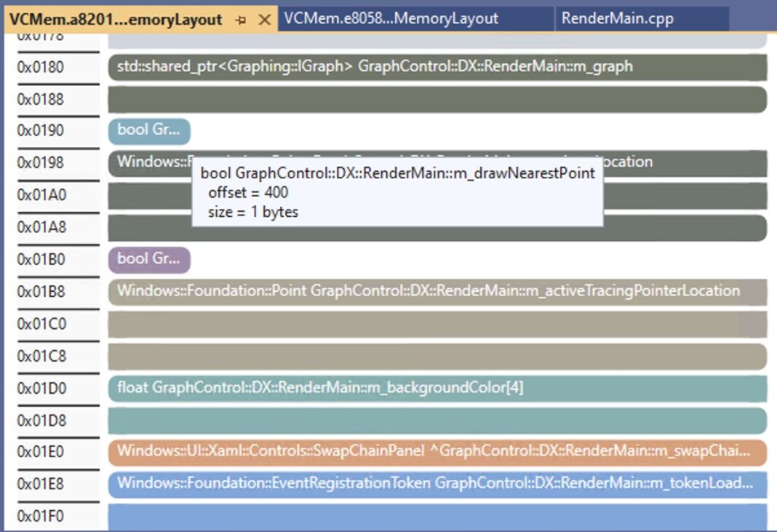Screen dimensions: 777x532
Task: Close the VCMem.a8201 MemoryLayout tab
Action: point(263,20)
